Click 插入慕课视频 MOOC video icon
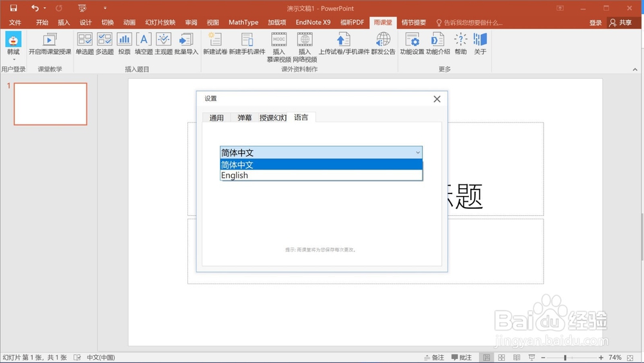 pos(279,40)
